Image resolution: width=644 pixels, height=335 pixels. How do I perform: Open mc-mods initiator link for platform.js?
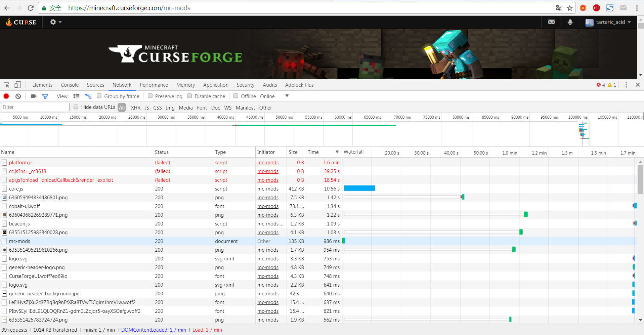(x=268, y=163)
